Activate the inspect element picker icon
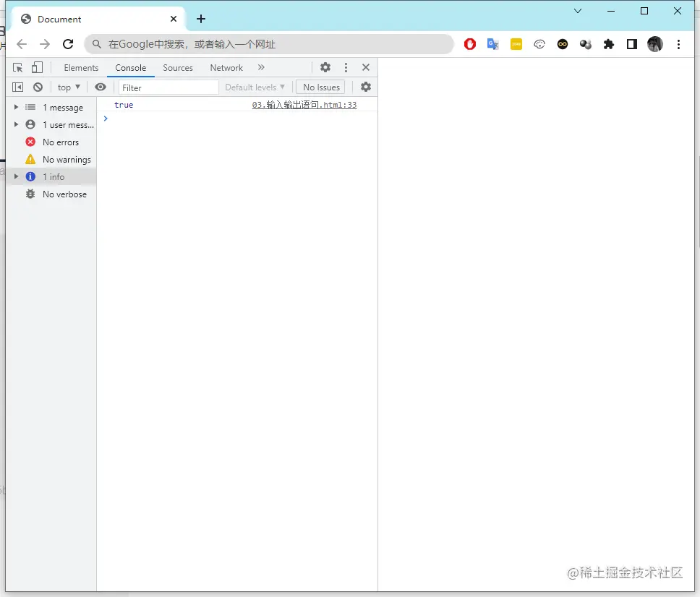 (18, 67)
